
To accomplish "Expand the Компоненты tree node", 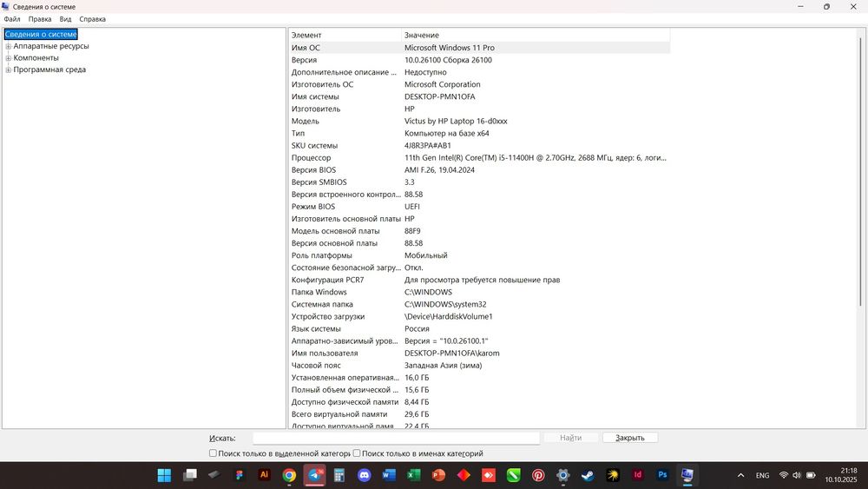I will (9, 58).
